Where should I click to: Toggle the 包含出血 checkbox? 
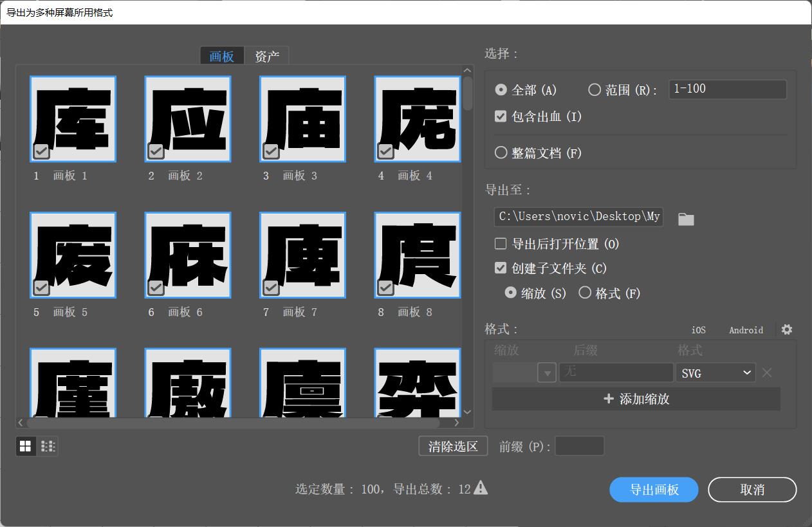pos(500,116)
